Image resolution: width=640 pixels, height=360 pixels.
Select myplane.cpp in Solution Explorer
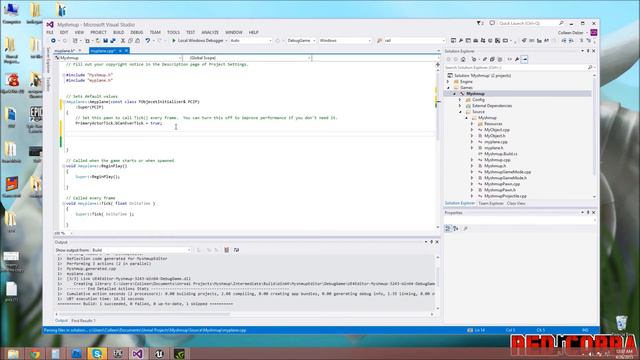496,142
